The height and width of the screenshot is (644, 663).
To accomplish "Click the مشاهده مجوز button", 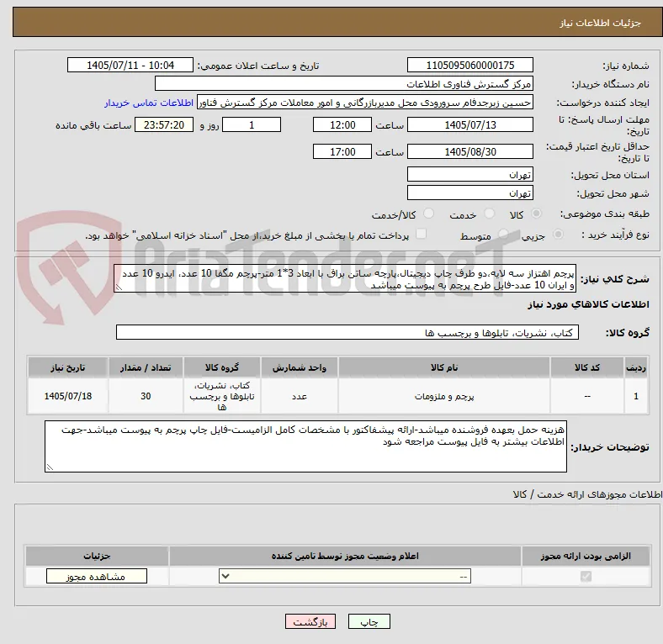I will click(x=97, y=577).
